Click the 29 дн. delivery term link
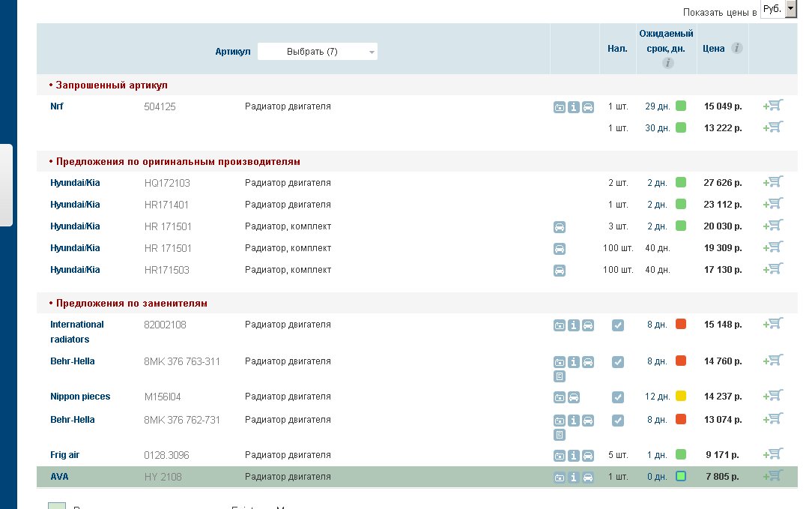Viewport: 812px width, 509px height. pos(658,106)
